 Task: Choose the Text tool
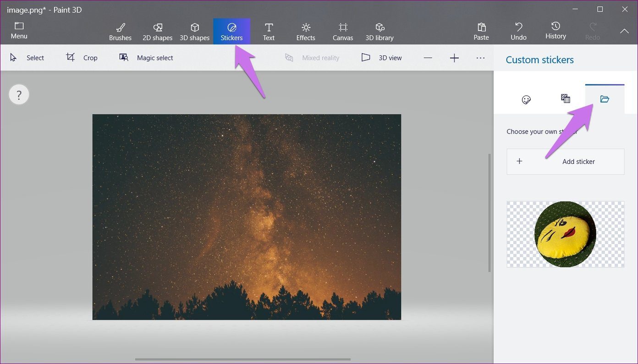click(x=269, y=32)
